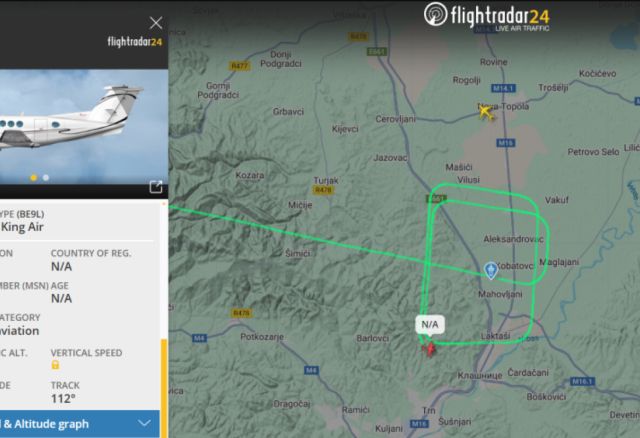Click the TRACK 112° value
The image size is (640, 438).
(x=63, y=398)
